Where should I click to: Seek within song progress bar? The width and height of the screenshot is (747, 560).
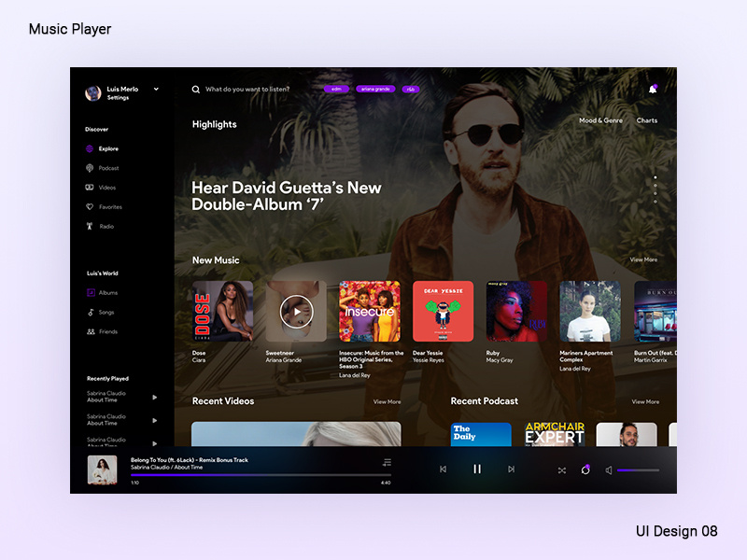coord(261,475)
